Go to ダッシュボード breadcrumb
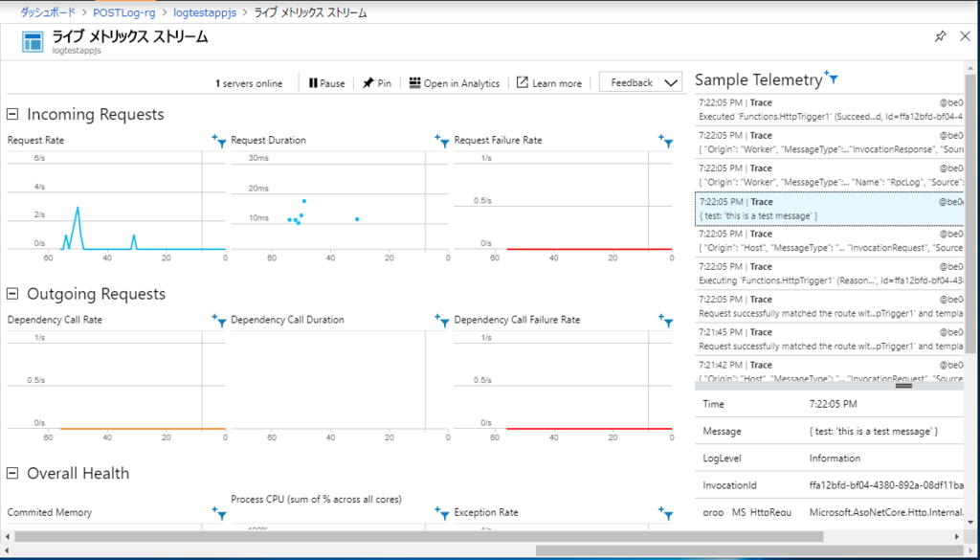 click(48, 12)
